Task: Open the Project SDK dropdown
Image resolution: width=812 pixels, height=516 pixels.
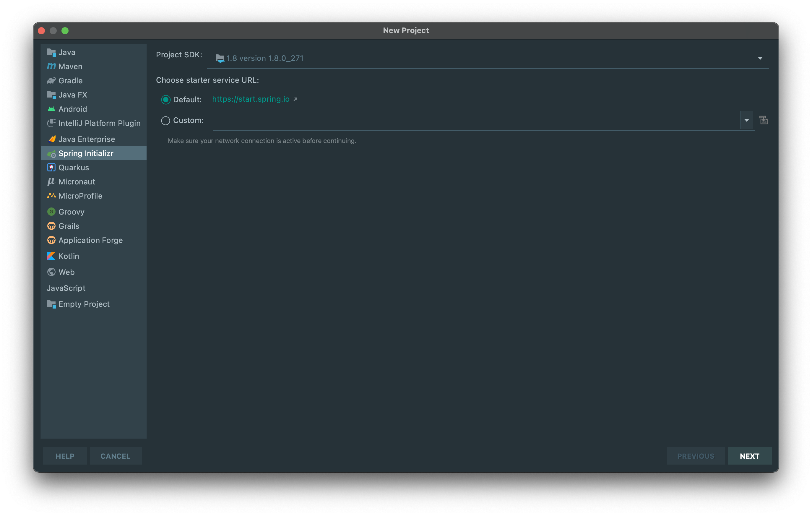Action: pos(760,58)
